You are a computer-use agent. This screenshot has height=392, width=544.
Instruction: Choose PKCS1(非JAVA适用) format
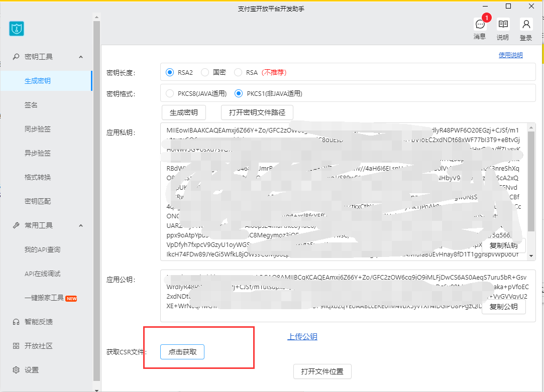pos(239,93)
